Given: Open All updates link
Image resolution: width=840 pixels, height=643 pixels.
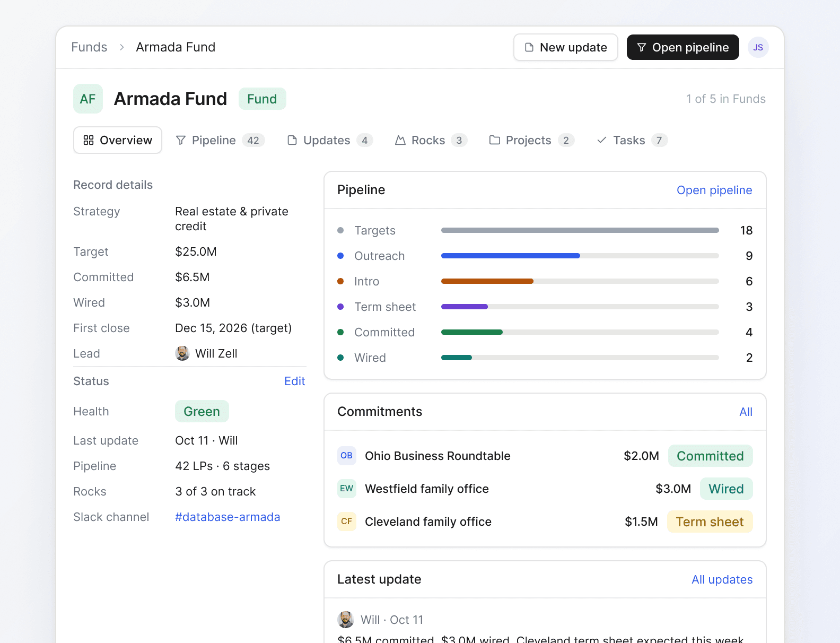Looking at the screenshot, I should coord(722,579).
